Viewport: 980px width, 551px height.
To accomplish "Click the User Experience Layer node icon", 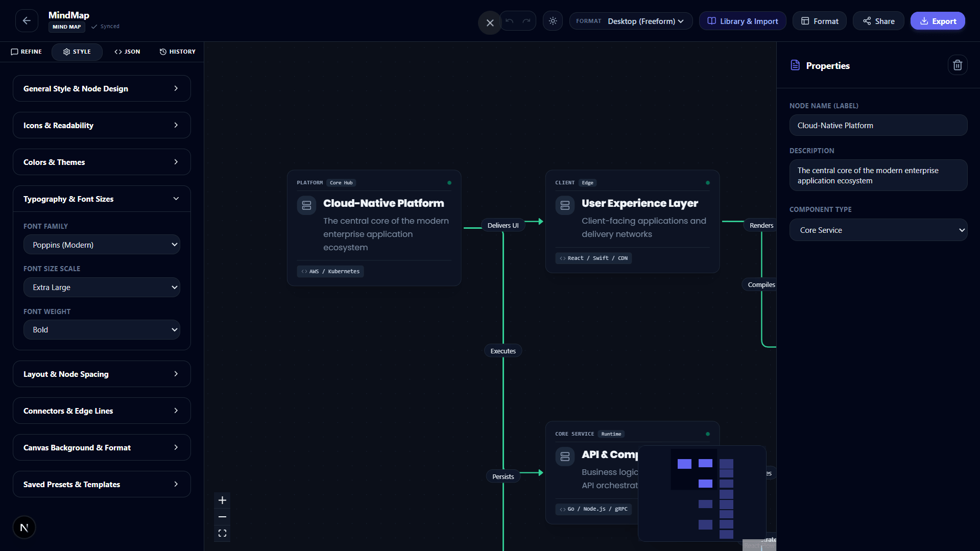I will pyautogui.click(x=565, y=205).
